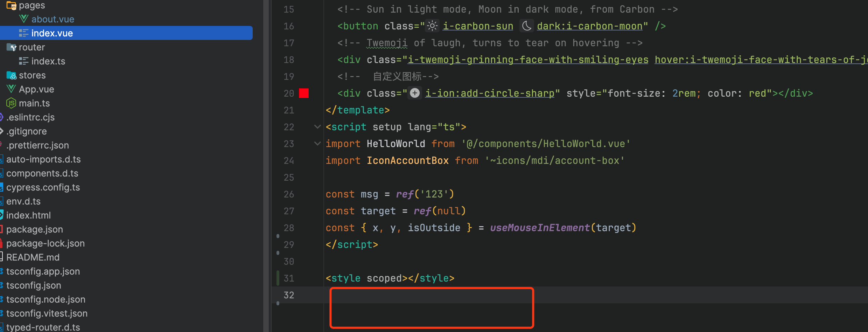Open App.vue file
Image resolution: width=868 pixels, height=332 pixels.
[36, 89]
